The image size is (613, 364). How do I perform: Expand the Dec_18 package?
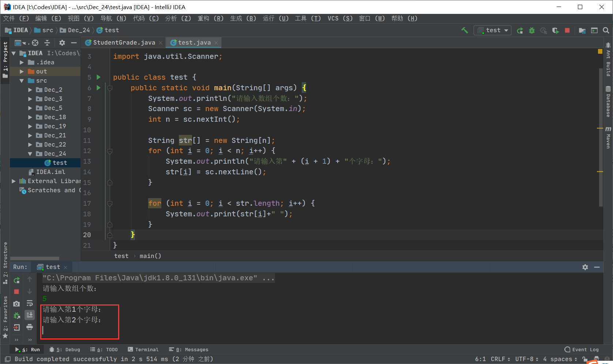[x=30, y=117]
